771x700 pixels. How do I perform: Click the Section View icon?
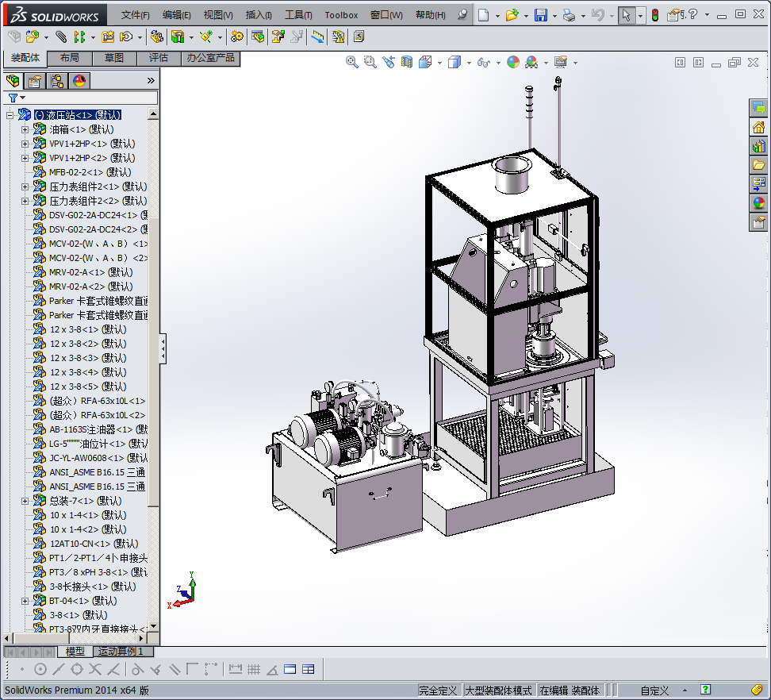[x=407, y=62]
